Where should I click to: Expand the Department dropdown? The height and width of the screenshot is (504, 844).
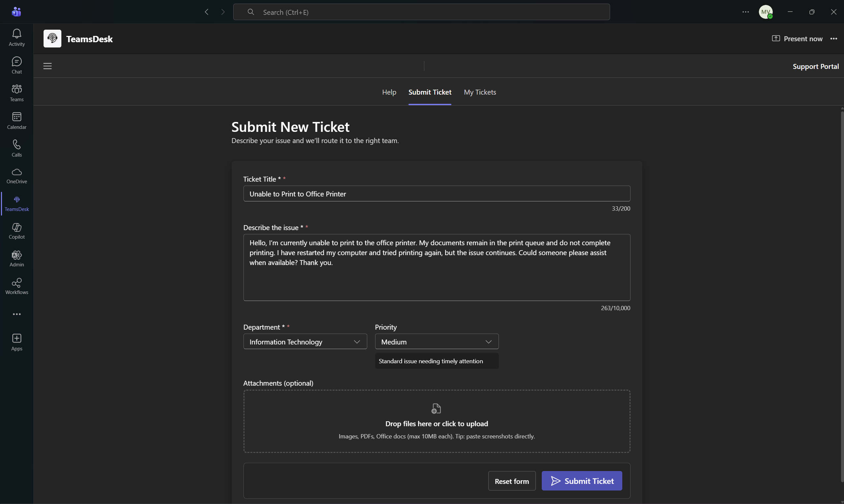click(305, 342)
